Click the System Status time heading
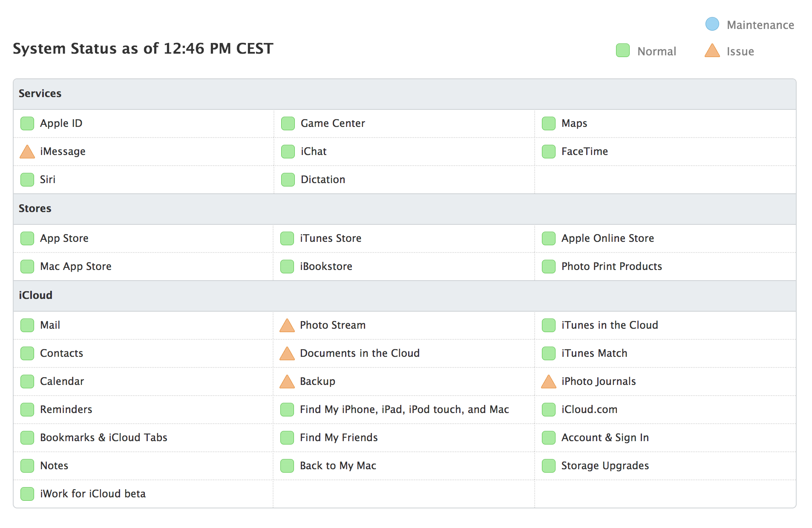The image size is (812, 528). 143,49
